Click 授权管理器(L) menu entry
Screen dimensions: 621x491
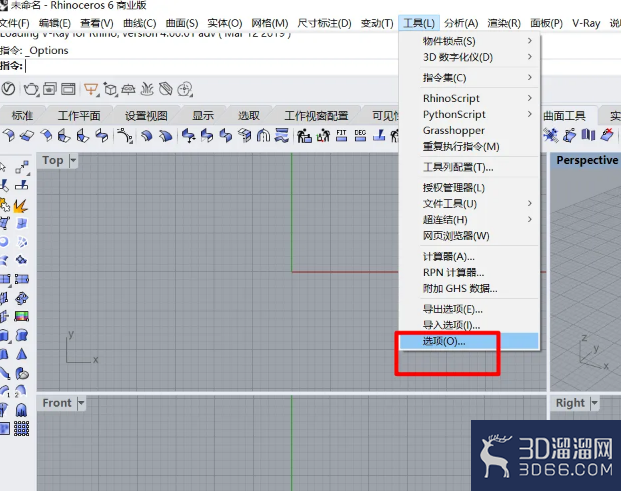pos(469,188)
